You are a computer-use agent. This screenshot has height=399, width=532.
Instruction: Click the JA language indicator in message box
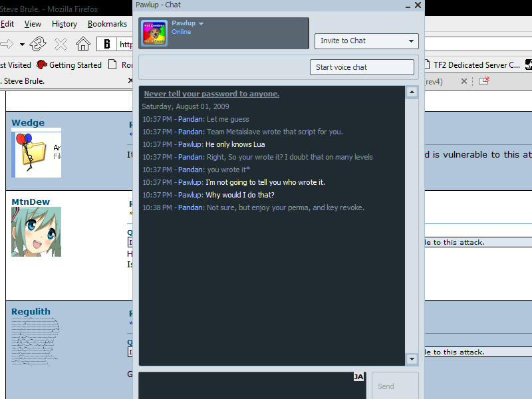pos(358,377)
